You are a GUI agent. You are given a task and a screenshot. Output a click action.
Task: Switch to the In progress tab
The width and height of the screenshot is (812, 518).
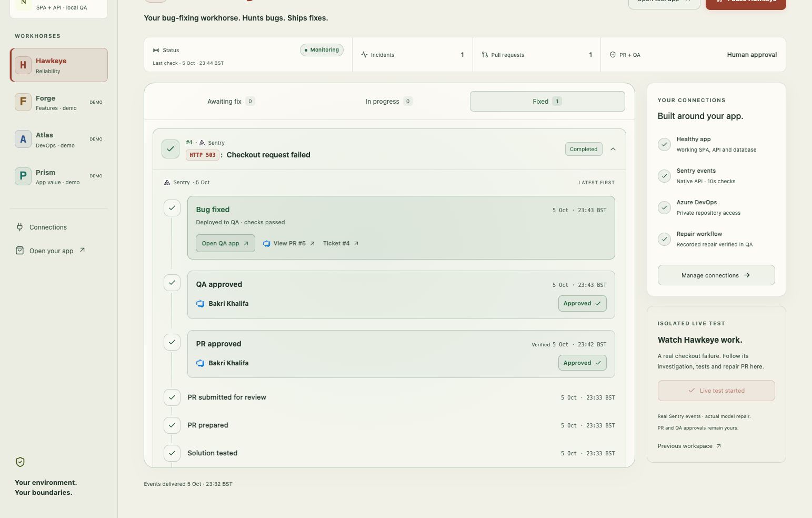point(389,102)
